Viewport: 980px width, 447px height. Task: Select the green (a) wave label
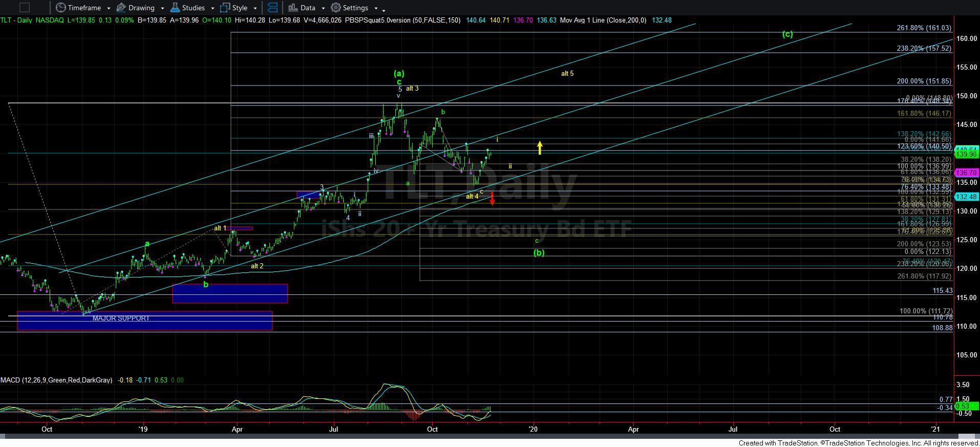[x=399, y=73]
